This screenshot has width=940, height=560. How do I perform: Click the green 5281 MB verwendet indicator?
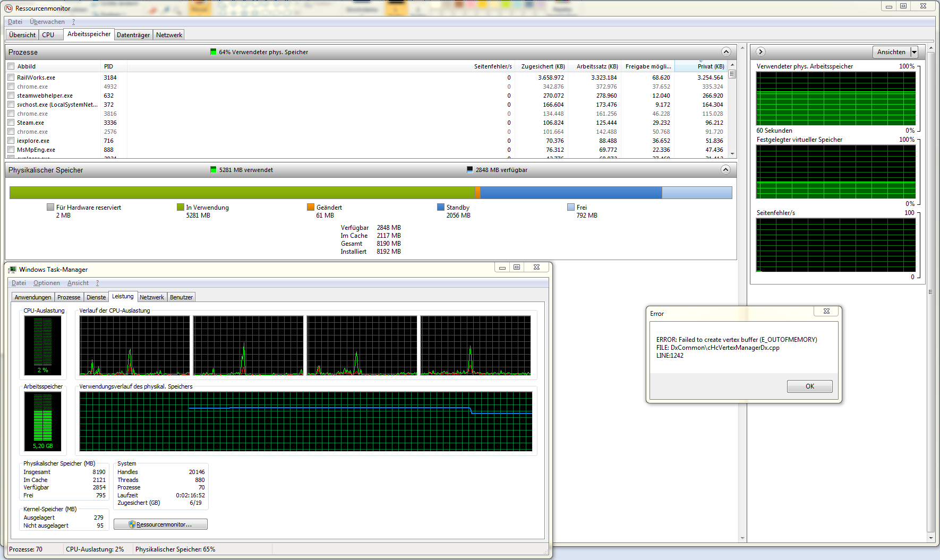coord(213,170)
